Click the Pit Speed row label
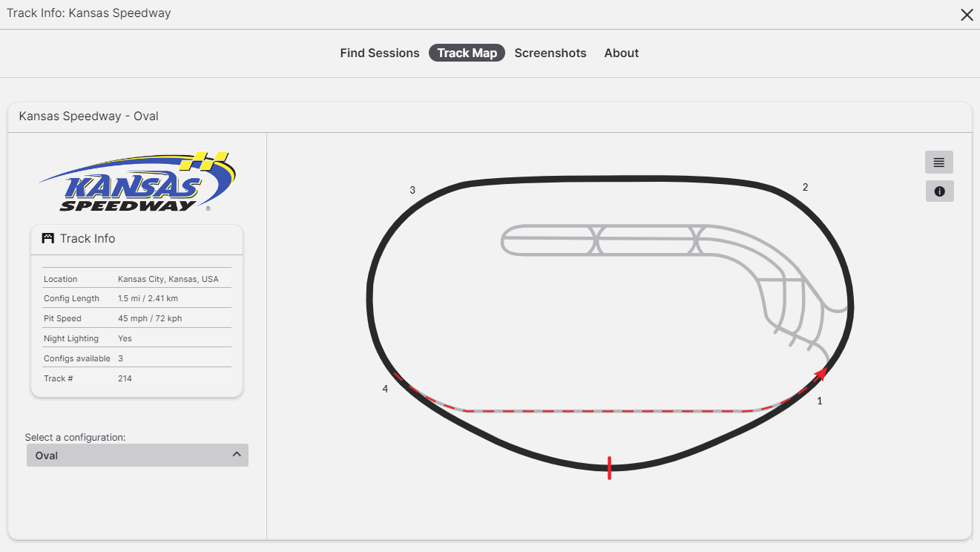980x552 pixels. (x=62, y=318)
